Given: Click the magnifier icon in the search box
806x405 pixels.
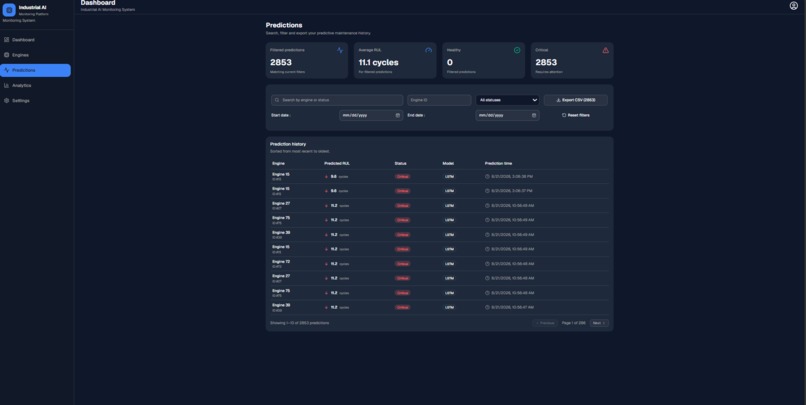Looking at the screenshot, I should tap(277, 100).
